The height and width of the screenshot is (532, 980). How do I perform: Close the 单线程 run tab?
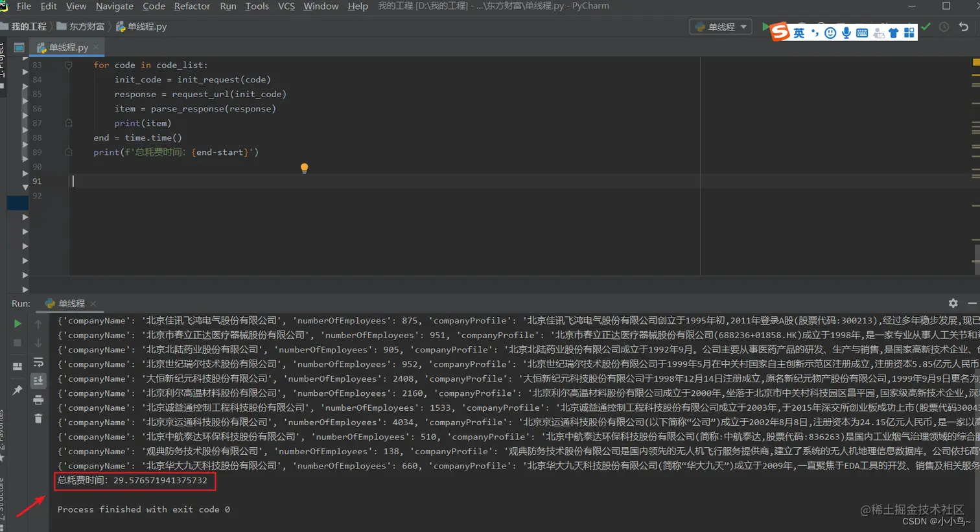pyautogui.click(x=93, y=303)
